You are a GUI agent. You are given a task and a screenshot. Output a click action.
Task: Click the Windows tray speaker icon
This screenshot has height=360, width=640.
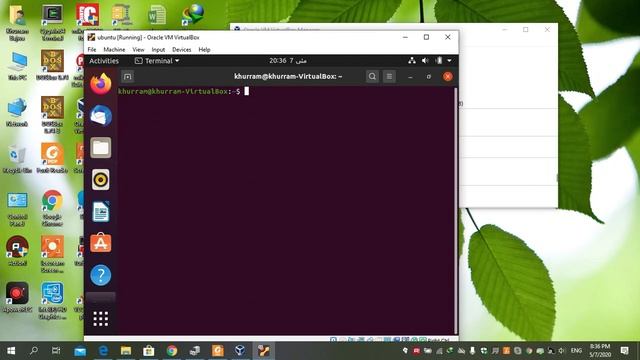[x=562, y=351]
